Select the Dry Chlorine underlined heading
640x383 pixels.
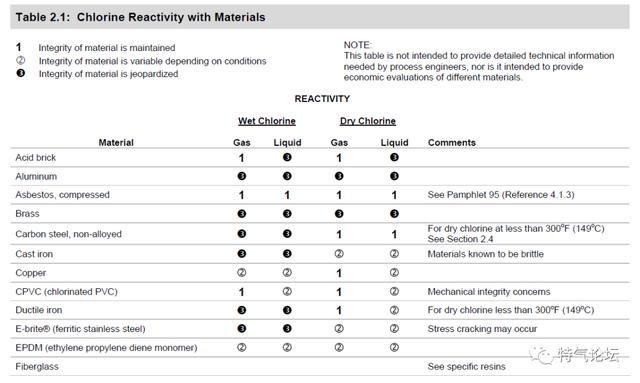[x=368, y=121]
